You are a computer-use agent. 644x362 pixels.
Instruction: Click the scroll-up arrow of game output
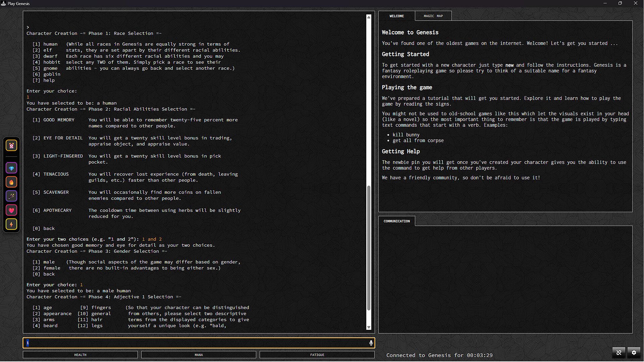point(369,17)
